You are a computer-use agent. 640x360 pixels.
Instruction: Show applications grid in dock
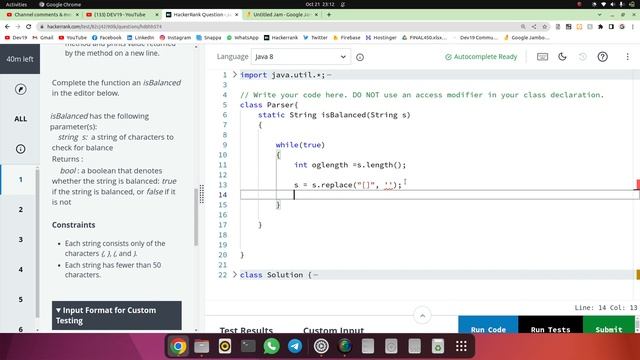461,346
